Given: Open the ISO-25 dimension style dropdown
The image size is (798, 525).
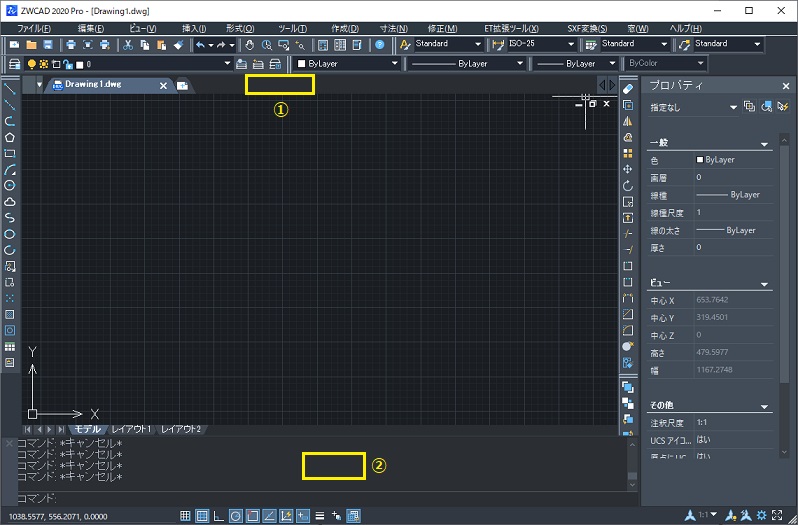Looking at the screenshot, I should point(571,44).
